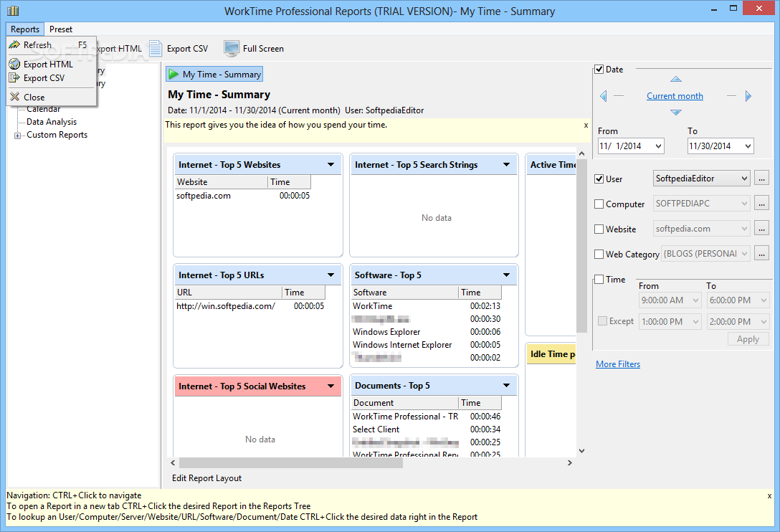Open the Preset menu
The width and height of the screenshot is (780, 532).
(61, 29)
